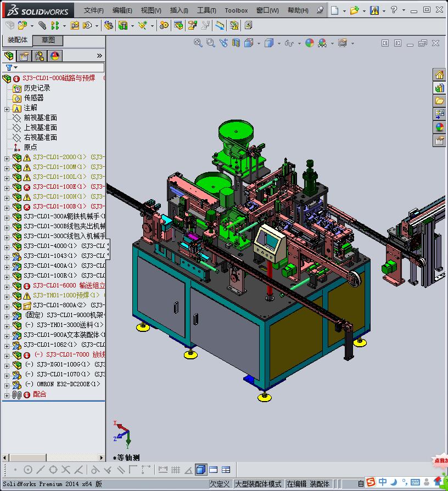Click the Sogou soft keyboard tray icon
Screen dimensions: 448x491
pos(415,482)
